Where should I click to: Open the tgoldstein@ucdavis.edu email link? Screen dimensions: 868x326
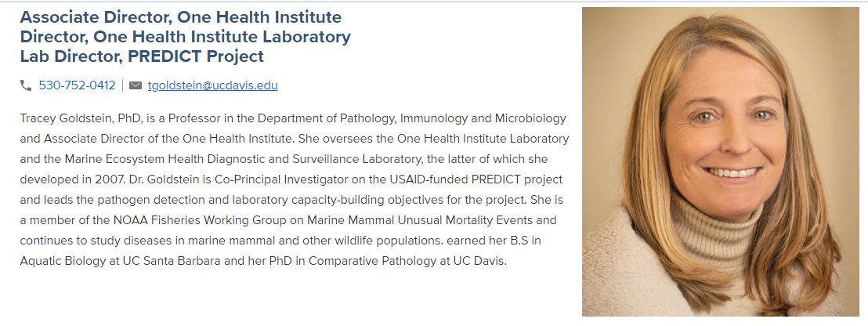[212, 85]
